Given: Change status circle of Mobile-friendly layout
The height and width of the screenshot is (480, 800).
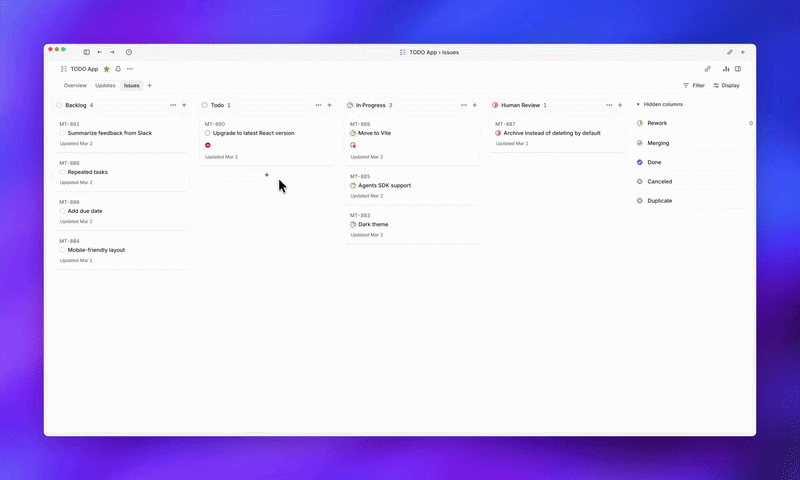Looking at the screenshot, I should pos(62,250).
